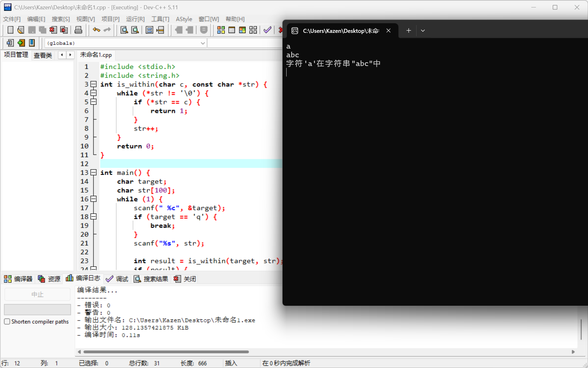Click the Compile & Run toolbar icon

click(242, 30)
